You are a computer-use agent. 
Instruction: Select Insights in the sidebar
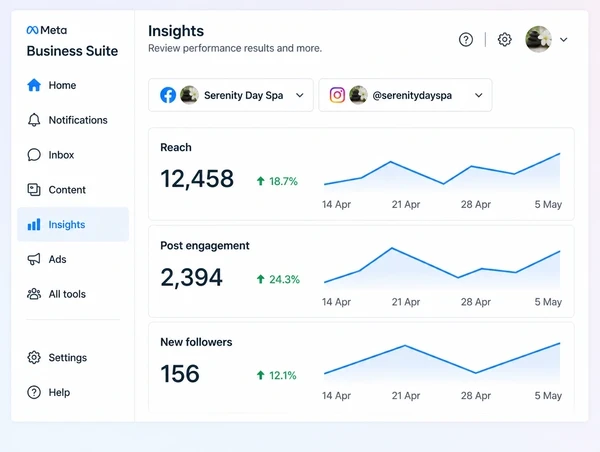(73, 224)
